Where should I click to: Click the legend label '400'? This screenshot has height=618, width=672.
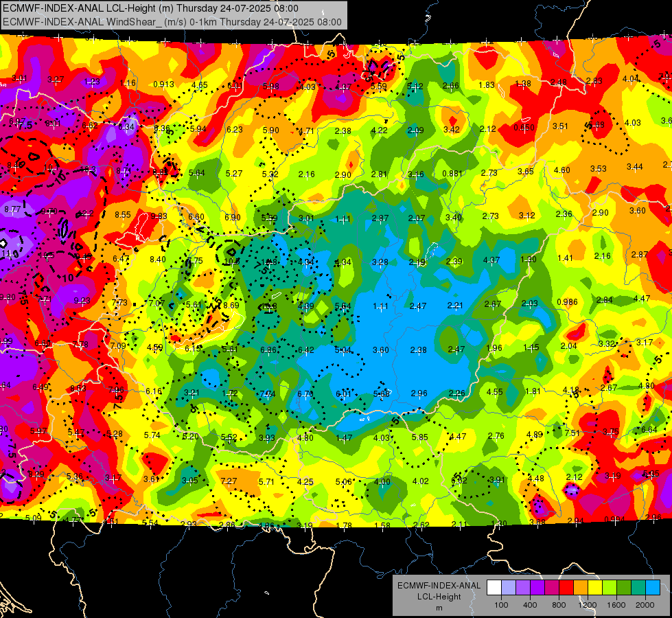tap(530, 605)
